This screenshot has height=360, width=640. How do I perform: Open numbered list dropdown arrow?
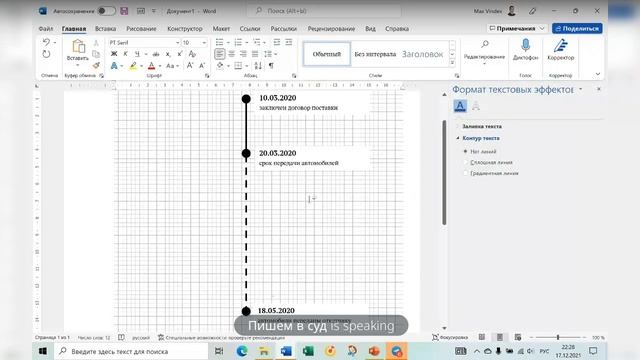(247, 42)
